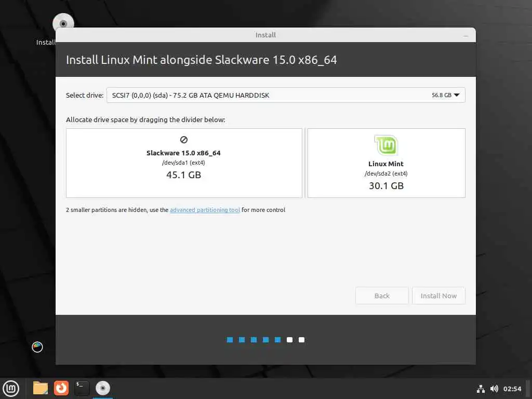
Task: Click the 'Allocate drive space' instruction text
Action: (145, 120)
